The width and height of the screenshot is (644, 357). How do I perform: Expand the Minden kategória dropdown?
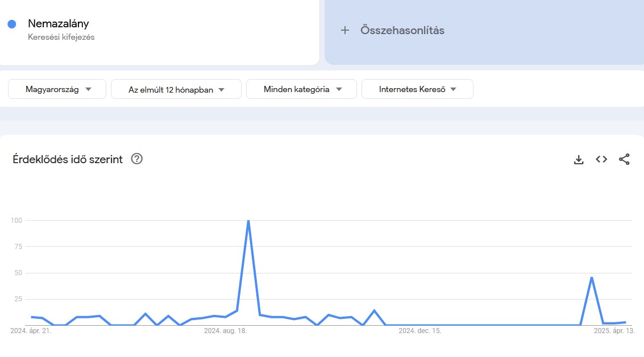tap(301, 89)
